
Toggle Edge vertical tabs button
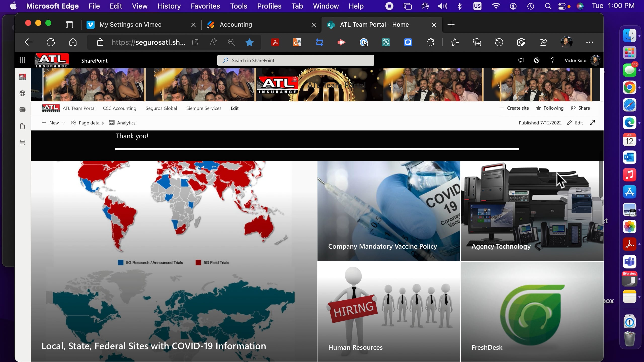tap(69, 25)
